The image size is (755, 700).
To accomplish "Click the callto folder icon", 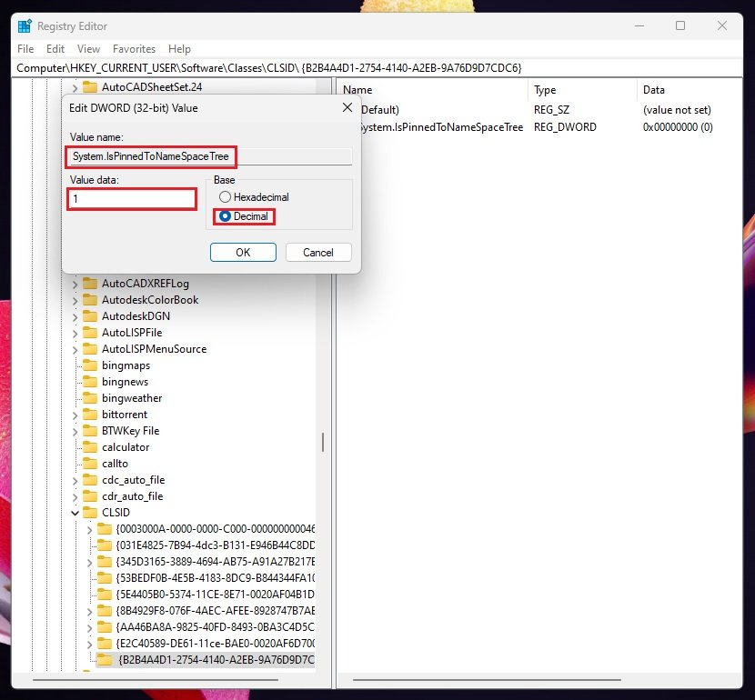I will click(x=90, y=463).
